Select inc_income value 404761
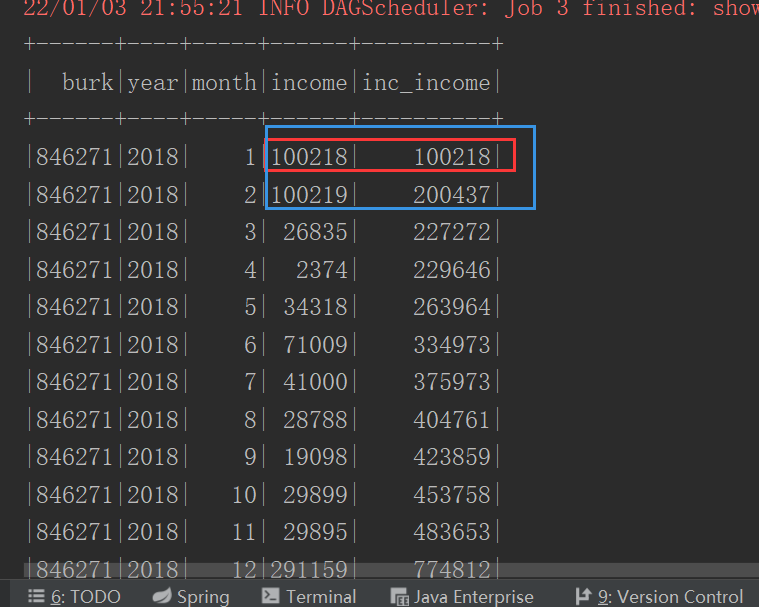 (x=452, y=420)
